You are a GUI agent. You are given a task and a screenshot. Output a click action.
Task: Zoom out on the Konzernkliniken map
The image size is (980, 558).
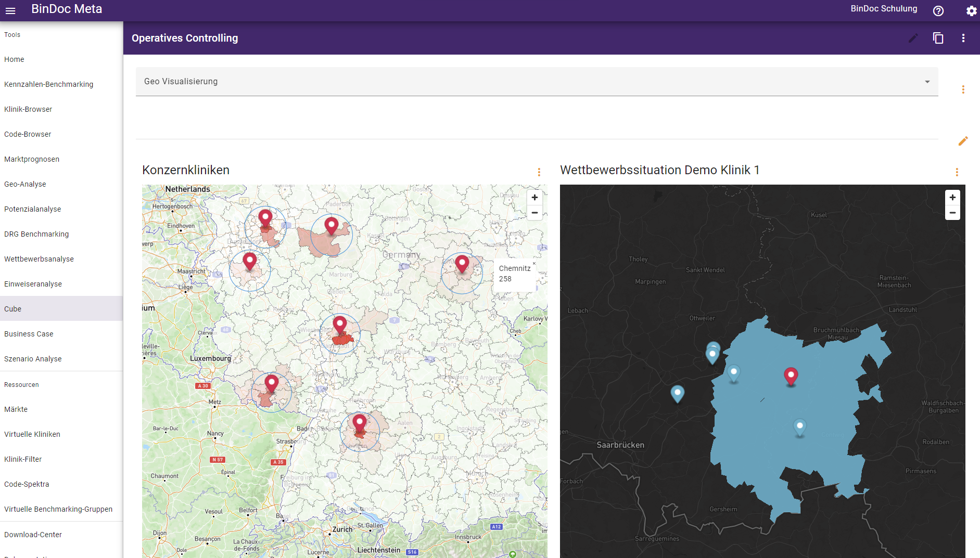(534, 213)
